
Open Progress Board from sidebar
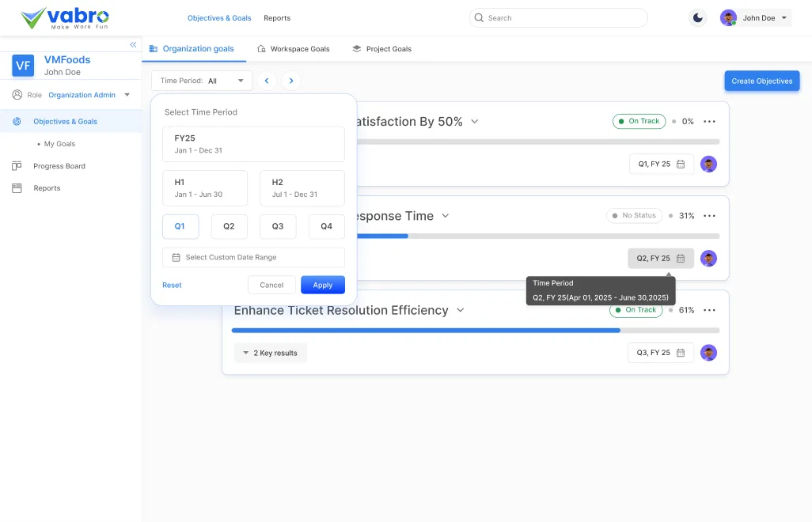(59, 166)
